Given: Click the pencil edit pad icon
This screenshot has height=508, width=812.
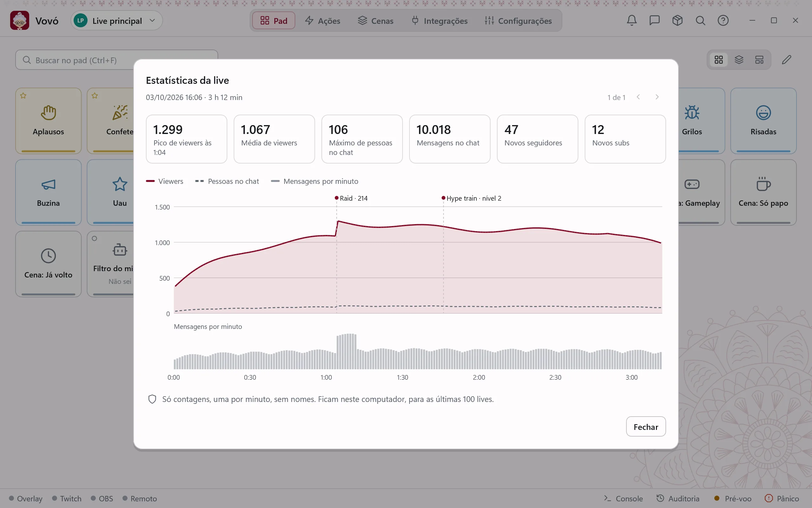Looking at the screenshot, I should click(787, 60).
